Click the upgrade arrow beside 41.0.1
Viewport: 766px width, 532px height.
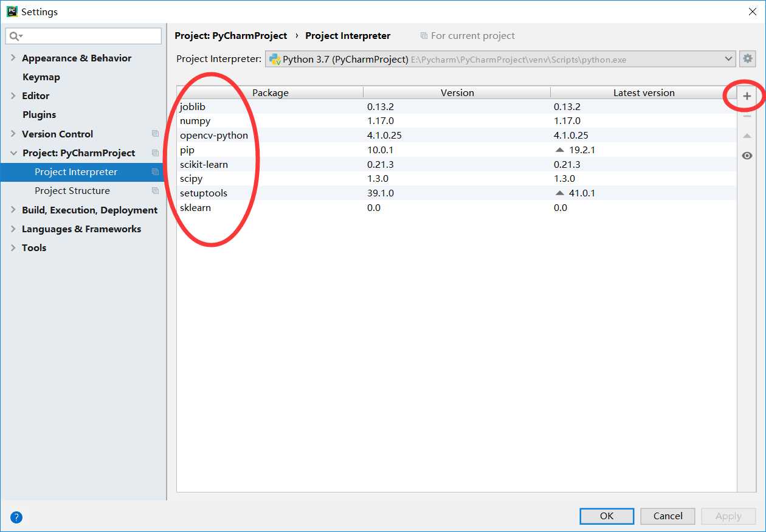(x=560, y=193)
